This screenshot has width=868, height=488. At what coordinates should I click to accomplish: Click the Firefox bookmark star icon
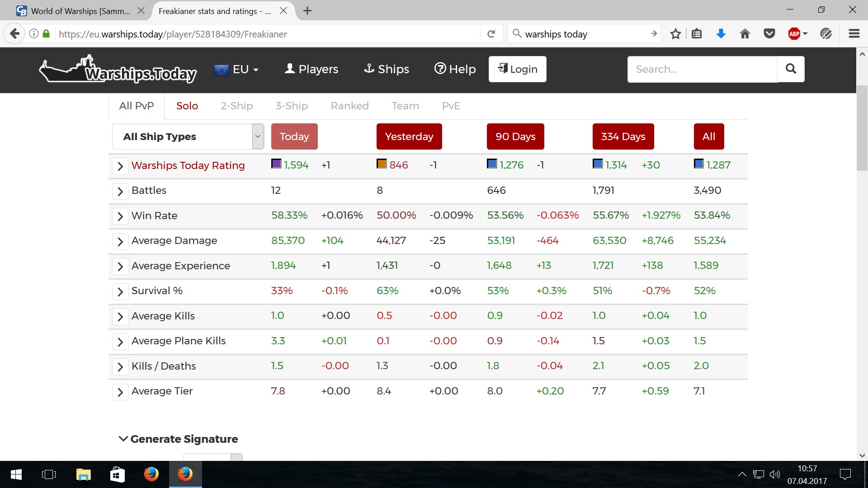point(675,34)
